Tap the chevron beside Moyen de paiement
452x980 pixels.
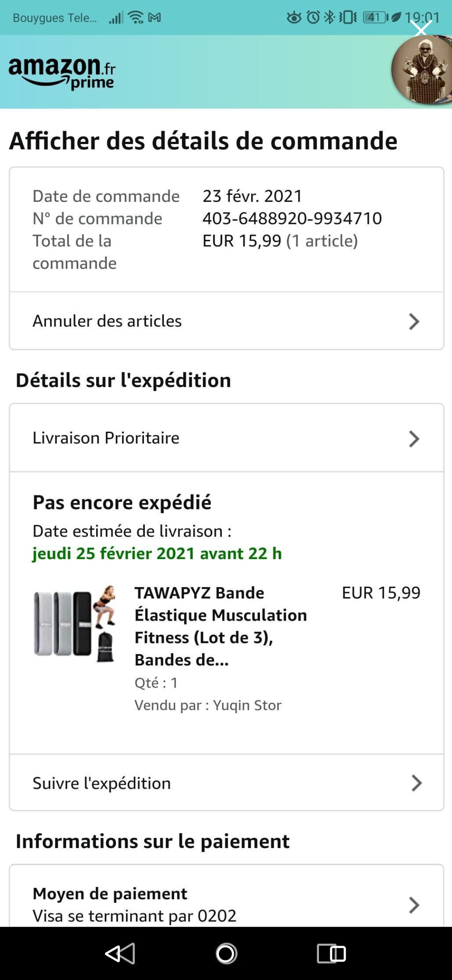(413, 905)
